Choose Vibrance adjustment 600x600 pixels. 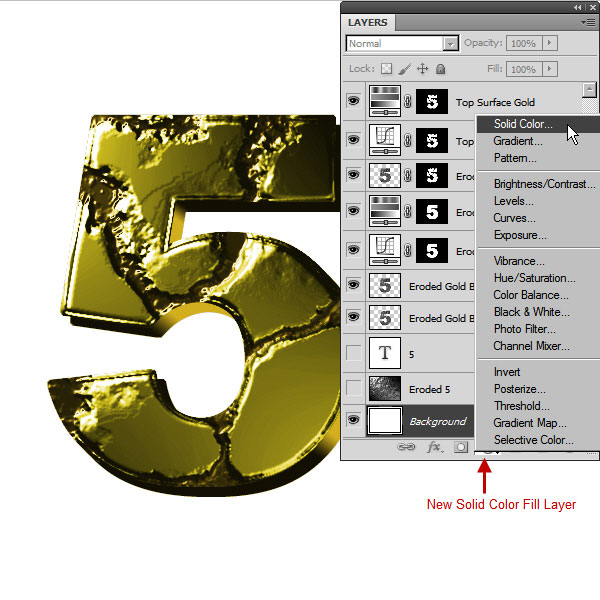(x=538, y=261)
